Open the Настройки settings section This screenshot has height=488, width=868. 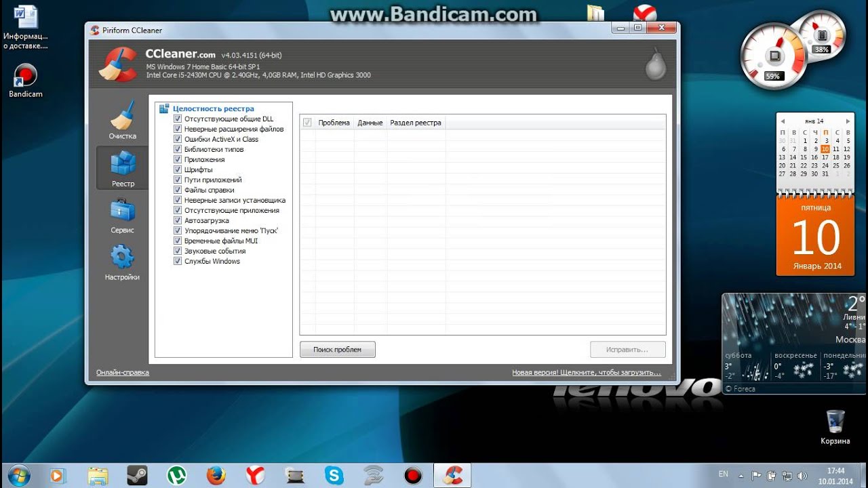click(123, 263)
